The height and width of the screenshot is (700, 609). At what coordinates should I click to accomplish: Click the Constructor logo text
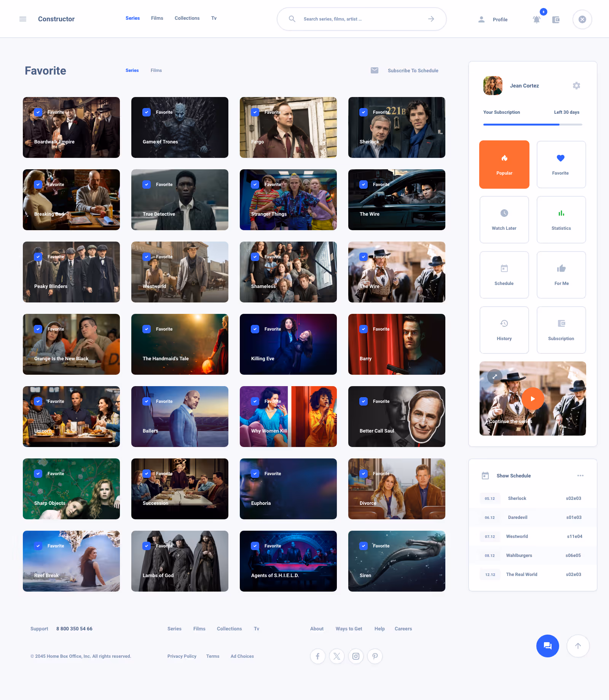(56, 19)
